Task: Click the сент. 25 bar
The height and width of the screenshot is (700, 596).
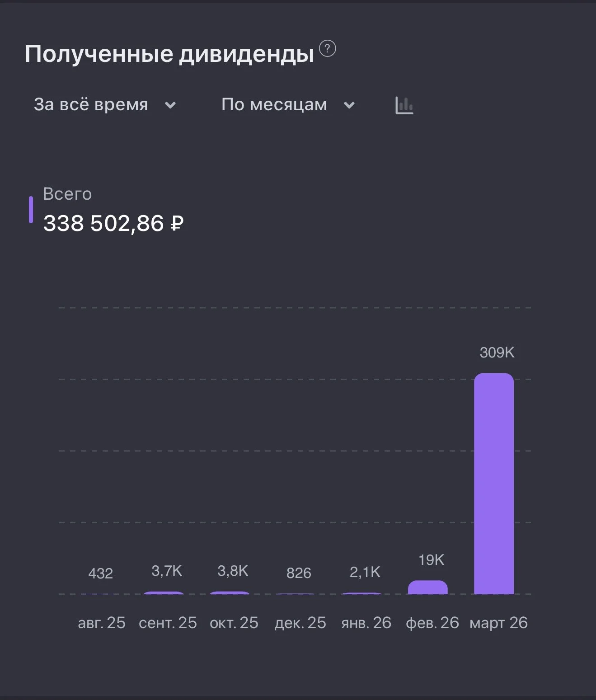Action: coord(164,592)
